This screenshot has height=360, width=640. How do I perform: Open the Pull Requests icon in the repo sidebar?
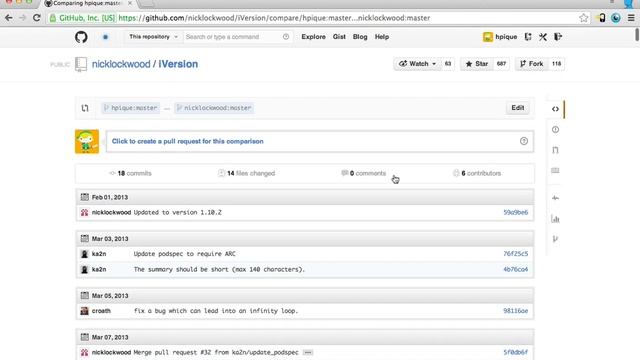[555, 150]
